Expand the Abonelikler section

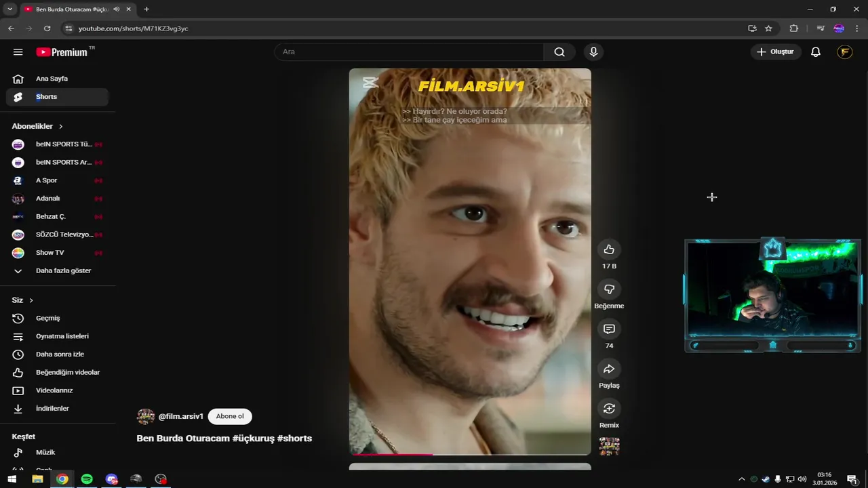point(37,126)
